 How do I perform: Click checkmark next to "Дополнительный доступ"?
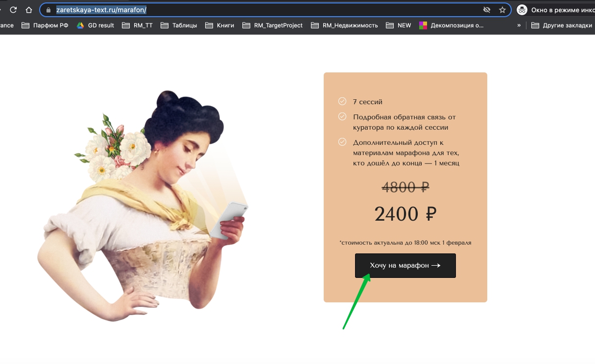tap(342, 142)
